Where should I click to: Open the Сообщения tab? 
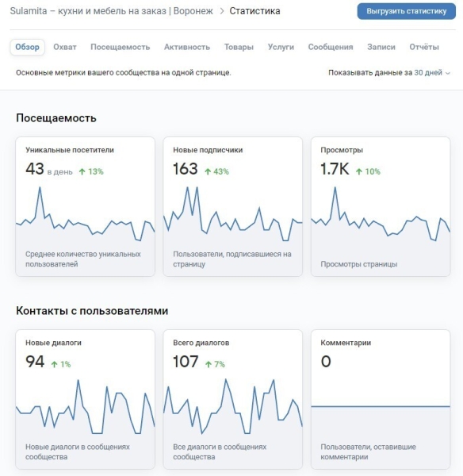[331, 47]
